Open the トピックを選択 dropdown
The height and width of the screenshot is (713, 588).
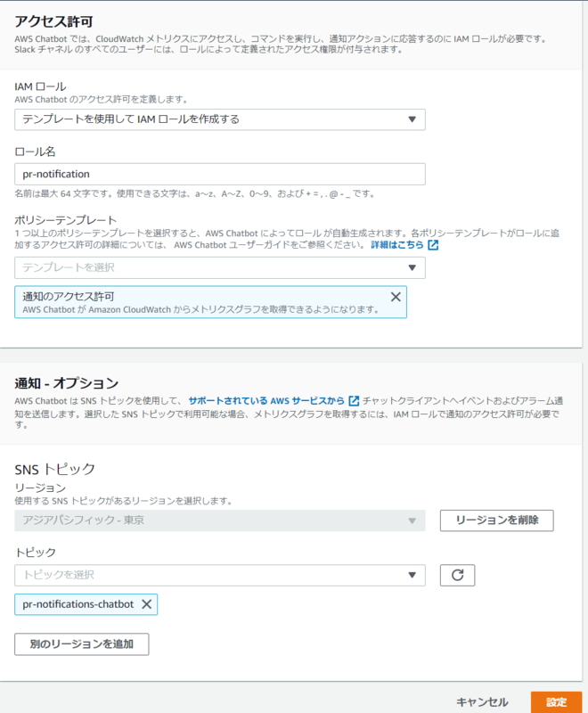[x=220, y=575]
